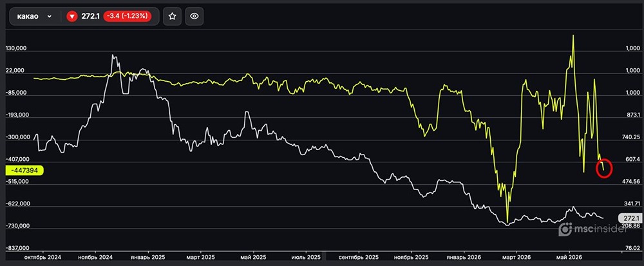
Task: Click the сентябрь 2025 date label
Action: pyautogui.click(x=359, y=258)
